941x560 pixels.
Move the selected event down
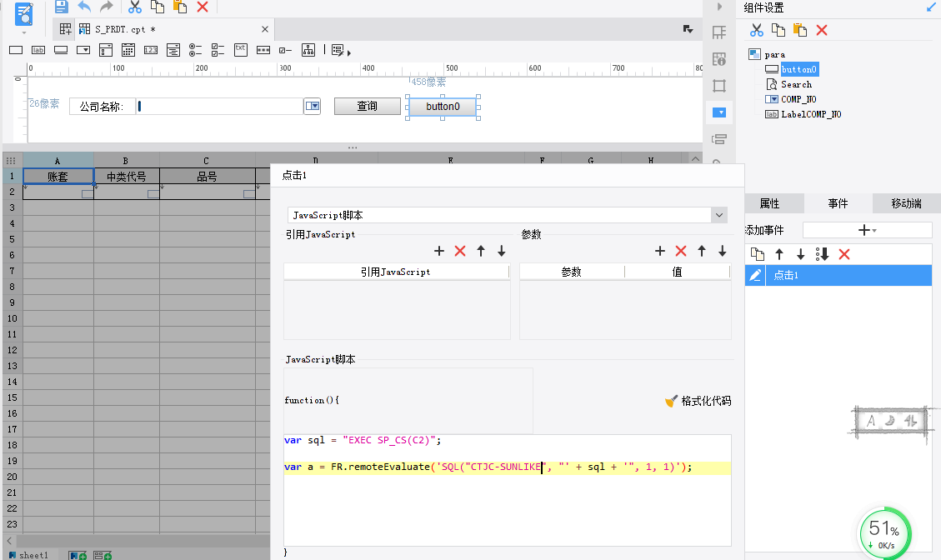click(x=801, y=254)
